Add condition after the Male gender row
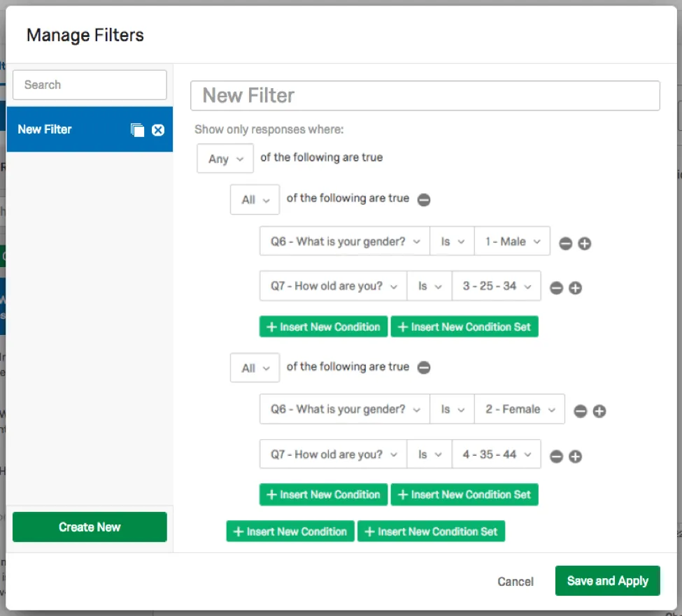The width and height of the screenshot is (682, 616). pos(585,243)
